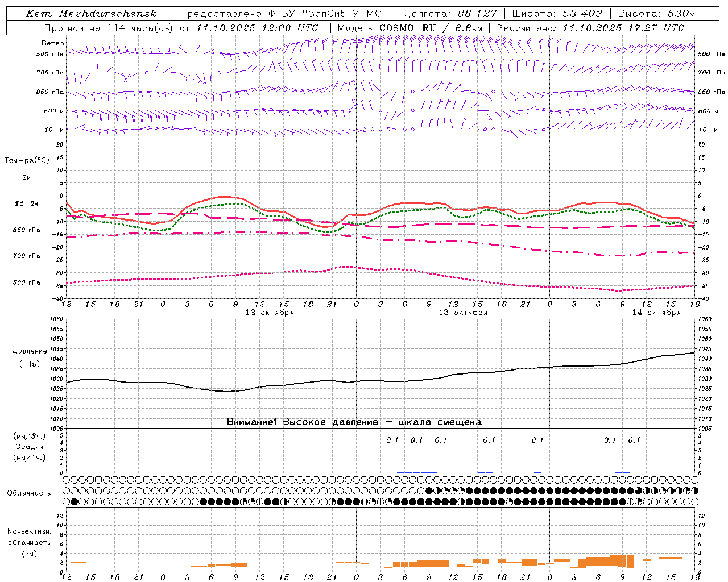728x582 pixels.
Task: Click the Прогноз на 114 часа(ов) text
Action: [109, 28]
